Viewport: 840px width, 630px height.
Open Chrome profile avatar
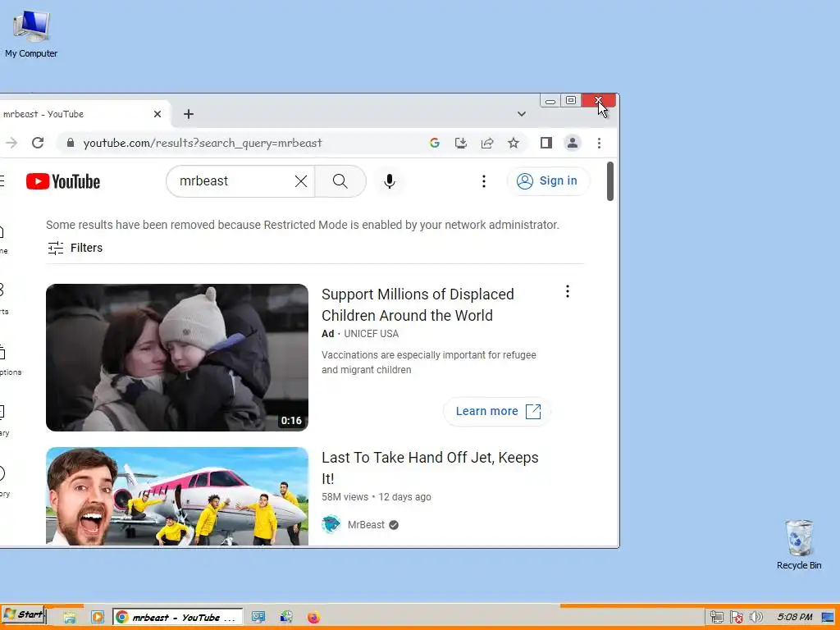pyautogui.click(x=572, y=143)
